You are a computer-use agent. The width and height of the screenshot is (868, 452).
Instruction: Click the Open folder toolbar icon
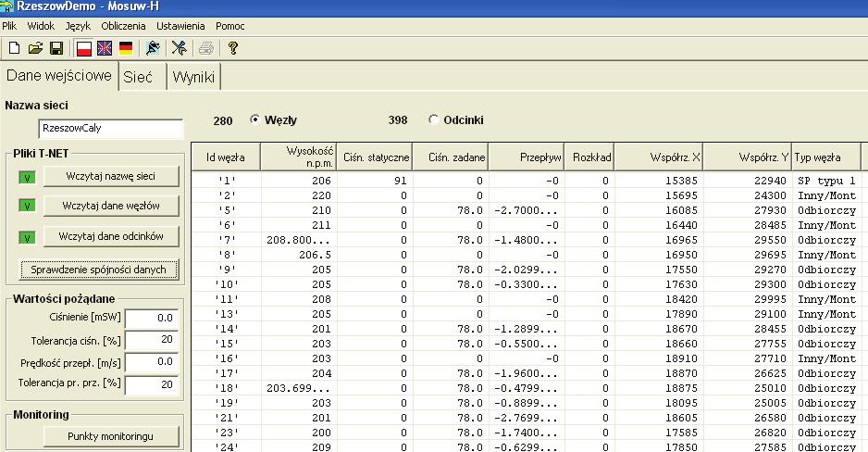[35, 48]
